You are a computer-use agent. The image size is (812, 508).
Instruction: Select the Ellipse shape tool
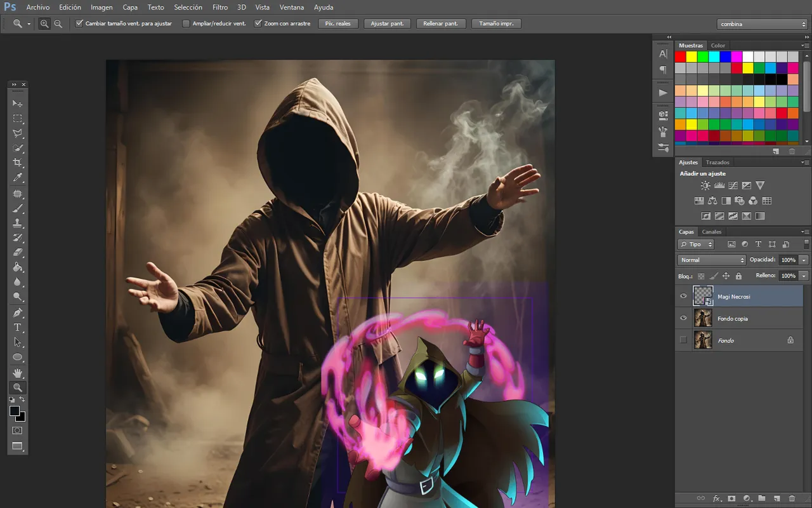click(x=18, y=358)
